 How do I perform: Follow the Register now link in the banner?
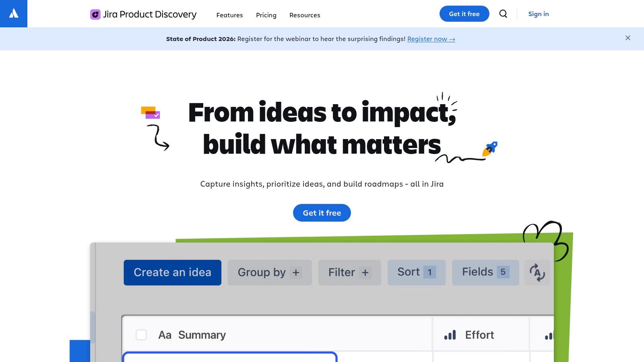pos(431,39)
